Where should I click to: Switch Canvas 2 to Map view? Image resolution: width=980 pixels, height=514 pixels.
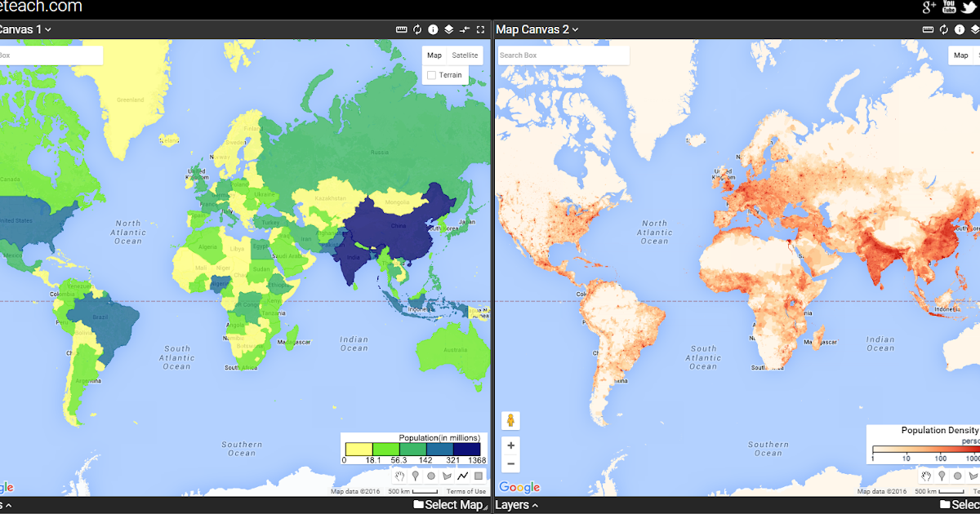[962, 55]
